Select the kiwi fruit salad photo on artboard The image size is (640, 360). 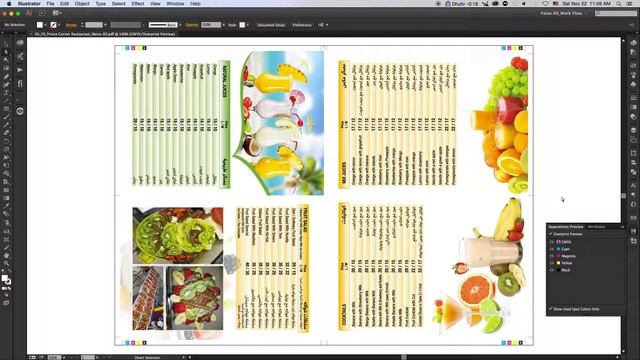[178, 236]
